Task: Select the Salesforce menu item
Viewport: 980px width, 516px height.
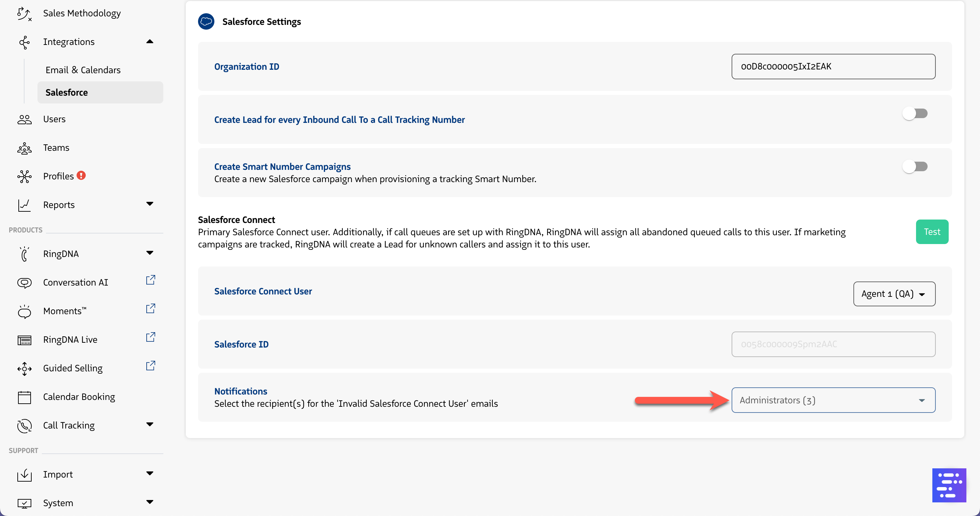Action: click(67, 92)
